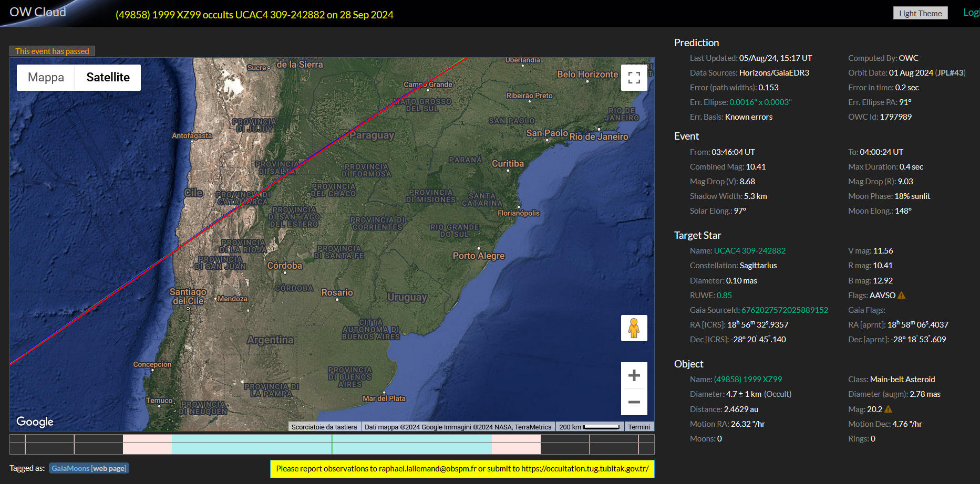Click the To 04:00:24 UT value

click(881, 152)
